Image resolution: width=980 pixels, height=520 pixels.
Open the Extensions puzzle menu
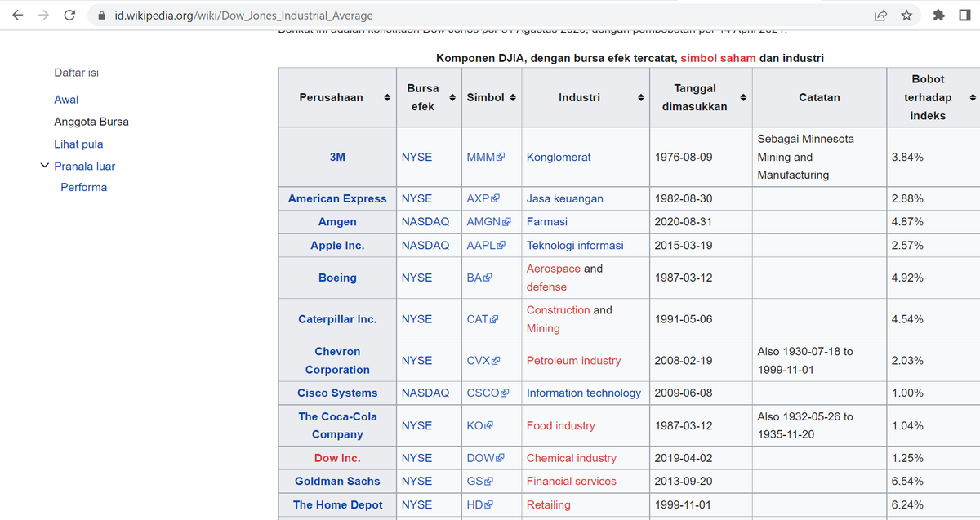pyautogui.click(x=939, y=16)
